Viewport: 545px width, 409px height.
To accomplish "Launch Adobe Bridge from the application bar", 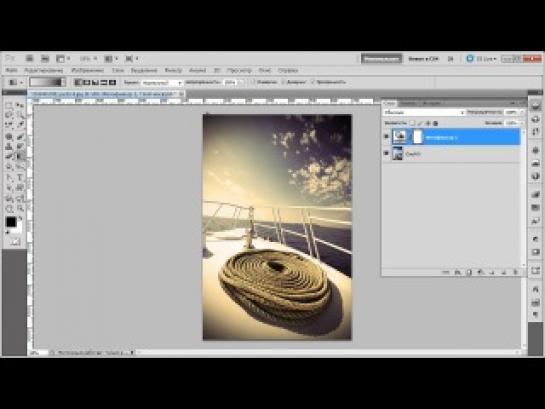I will (30, 59).
